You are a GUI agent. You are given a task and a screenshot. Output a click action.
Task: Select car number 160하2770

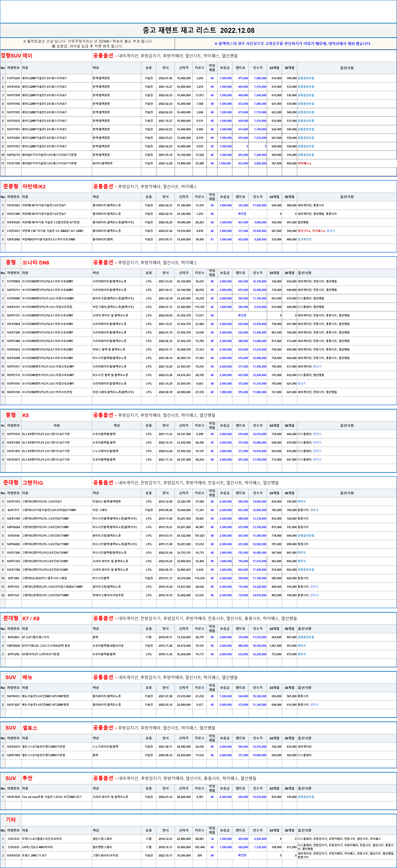point(13,155)
